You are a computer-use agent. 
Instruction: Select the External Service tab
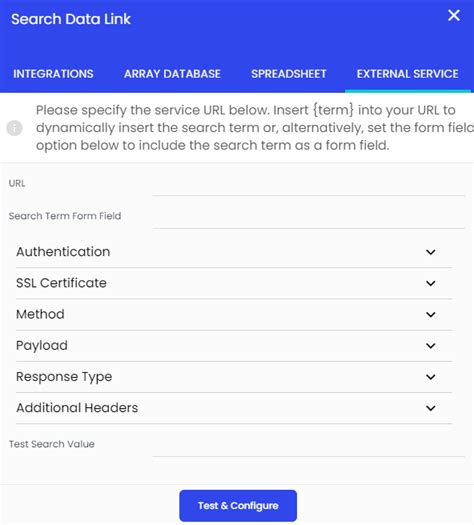407,74
